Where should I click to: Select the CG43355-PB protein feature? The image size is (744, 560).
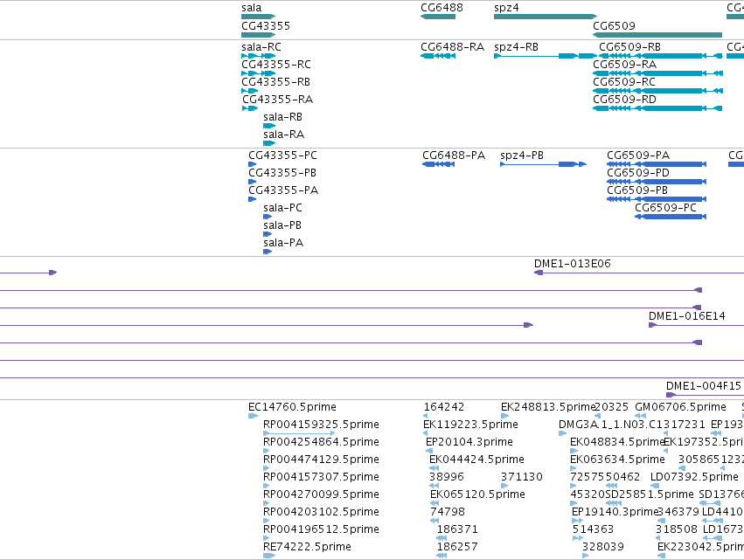click(252, 182)
